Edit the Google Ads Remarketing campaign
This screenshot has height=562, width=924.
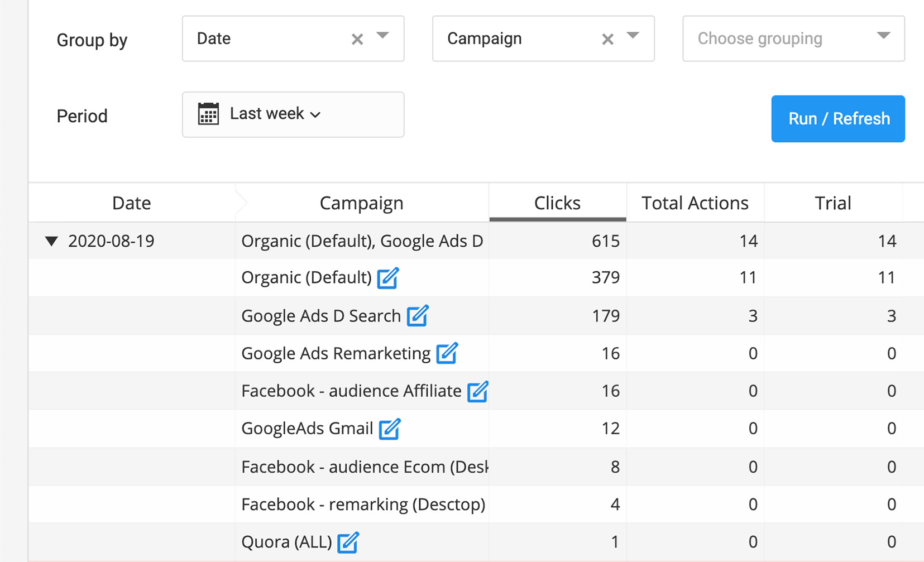coord(447,353)
